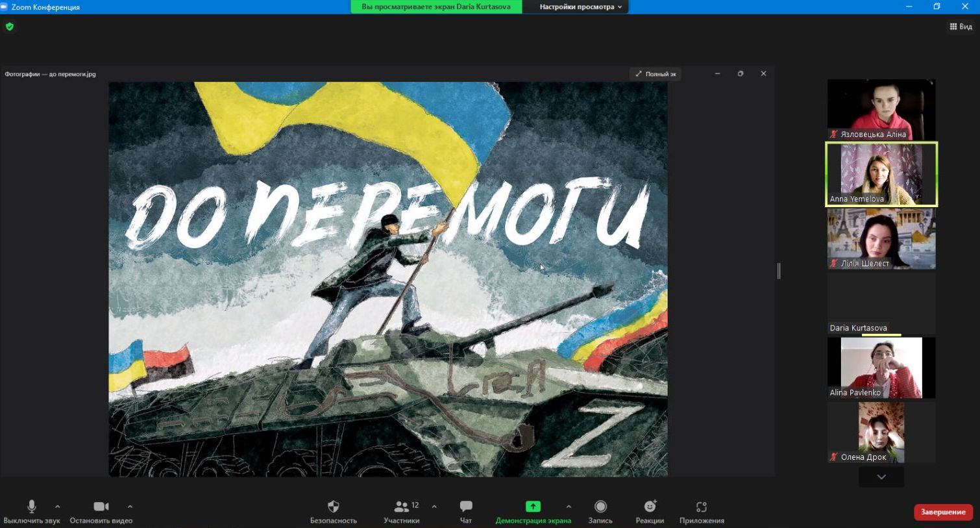
Task: Click the muted mic icon on Язловецька Аліна
Action: 834,134
